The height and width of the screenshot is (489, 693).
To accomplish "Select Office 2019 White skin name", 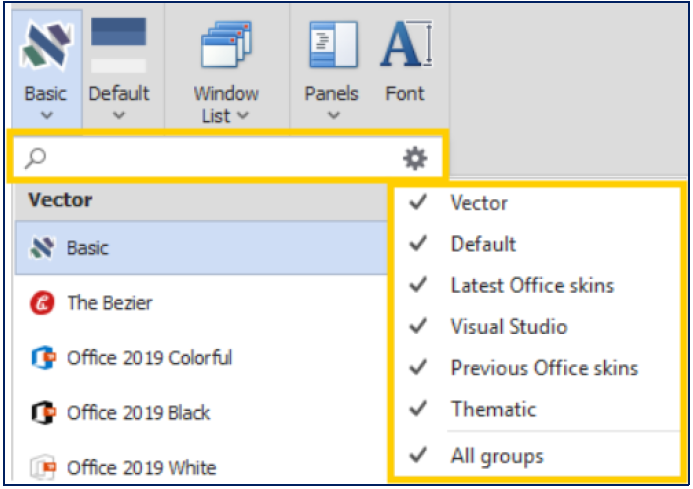I will (x=141, y=467).
